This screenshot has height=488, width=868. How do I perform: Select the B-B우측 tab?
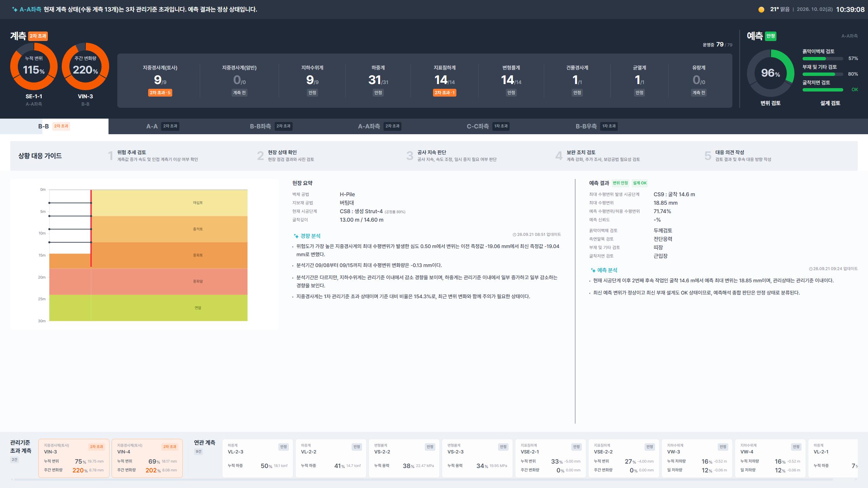597,126
